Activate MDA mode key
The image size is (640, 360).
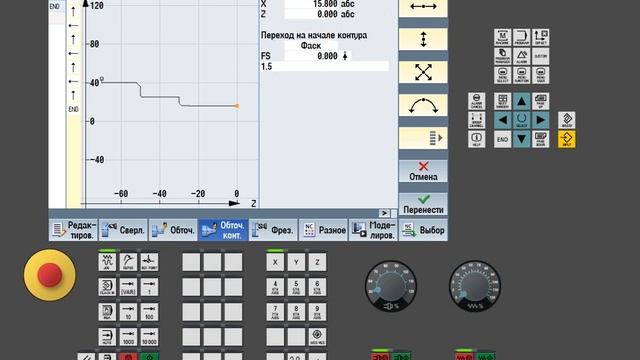pyautogui.click(x=107, y=312)
